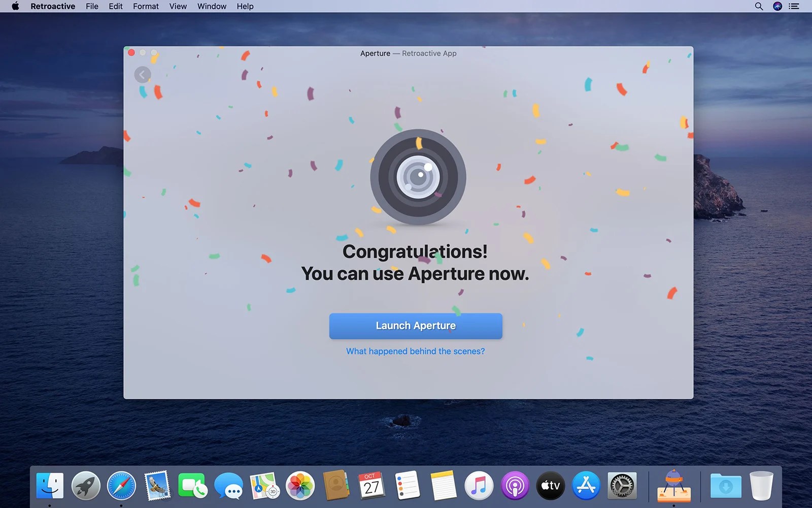Viewport: 812px width, 508px height.
Task: Open Contacts from the Dock
Action: [x=335, y=485]
